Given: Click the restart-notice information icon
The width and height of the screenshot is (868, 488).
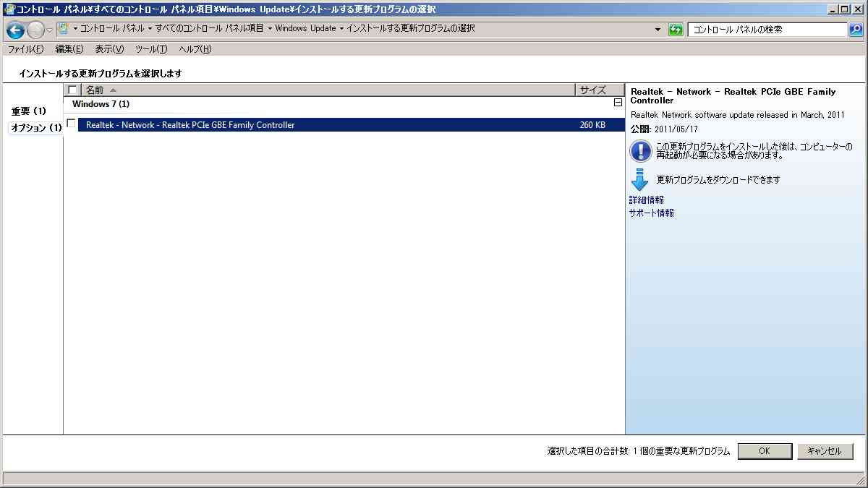Looking at the screenshot, I should pyautogui.click(x=641, y=151).
